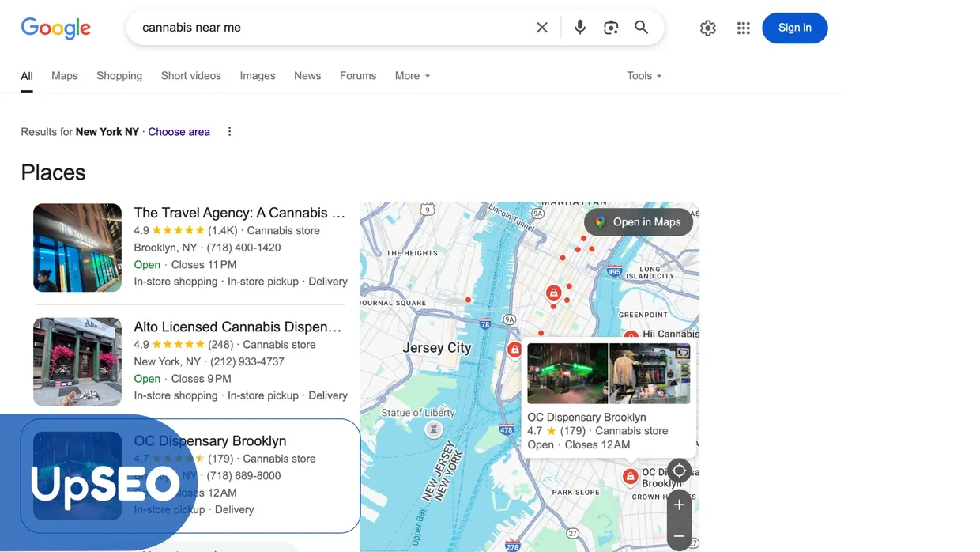Screen dimensions: 980x552
Task: Click the Places heading
Action: click(x=53, y=172)
